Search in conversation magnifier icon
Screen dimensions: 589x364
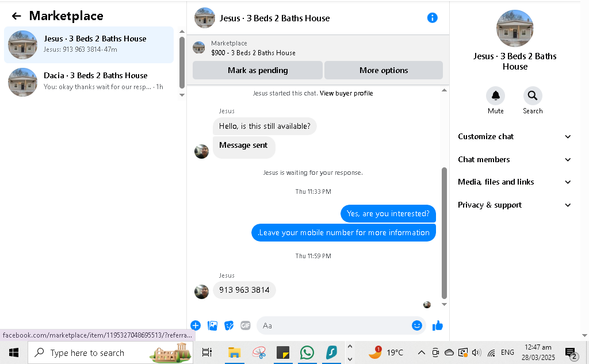[532, 96]
